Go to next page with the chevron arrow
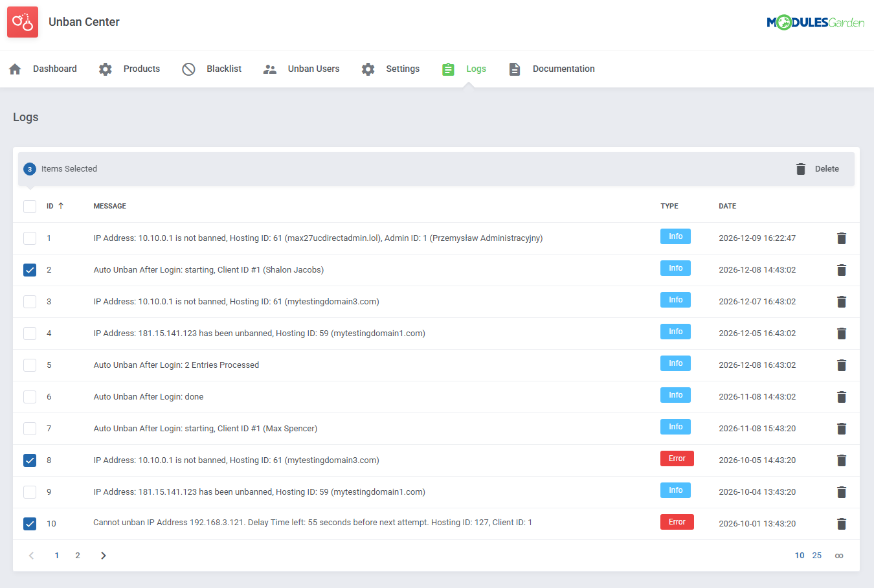Viewport: 874px width, 588px height. coord(103,555)
